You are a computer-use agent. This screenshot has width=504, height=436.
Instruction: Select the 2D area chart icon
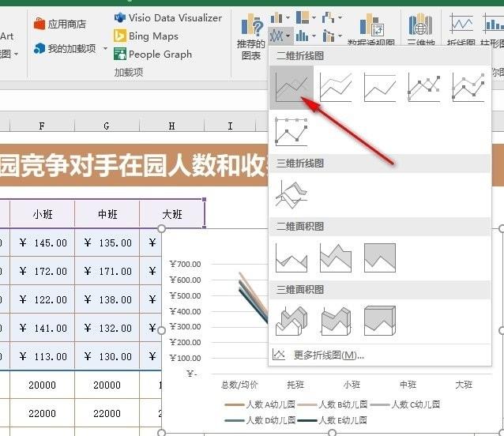[x=291, y=258]
